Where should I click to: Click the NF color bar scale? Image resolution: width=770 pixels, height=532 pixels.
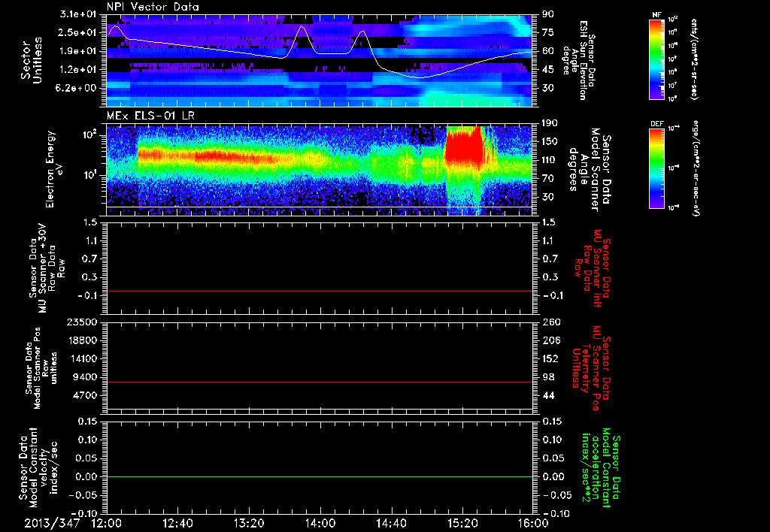(657, 59)
